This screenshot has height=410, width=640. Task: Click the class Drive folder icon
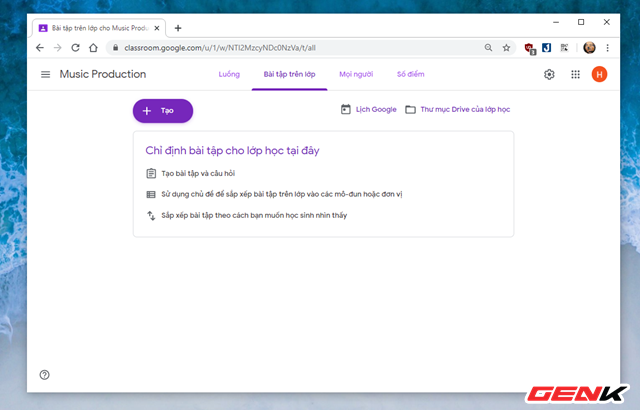tap(410, 109)
